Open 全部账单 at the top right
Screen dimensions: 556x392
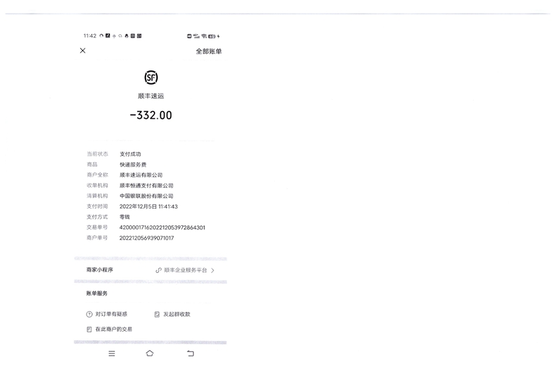(x=209, y=52)
